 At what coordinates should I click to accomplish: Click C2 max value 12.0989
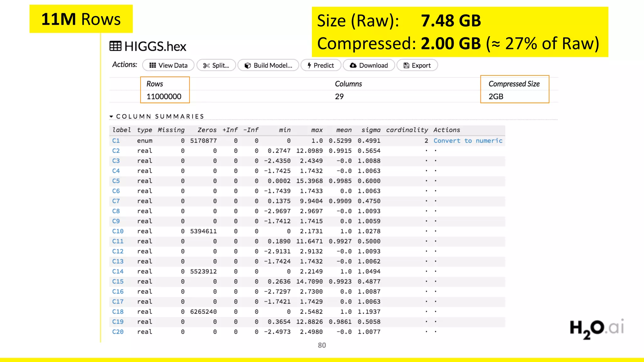coord(309,151)
